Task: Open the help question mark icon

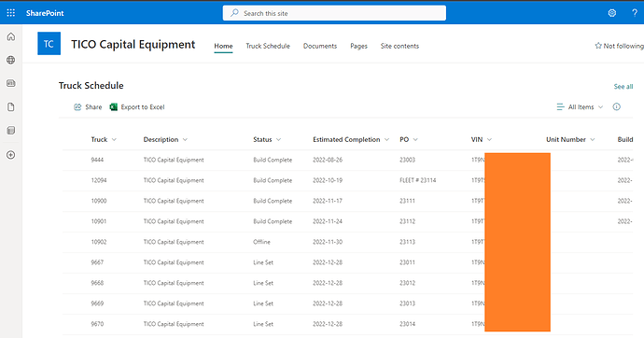Action: [635, 13]
